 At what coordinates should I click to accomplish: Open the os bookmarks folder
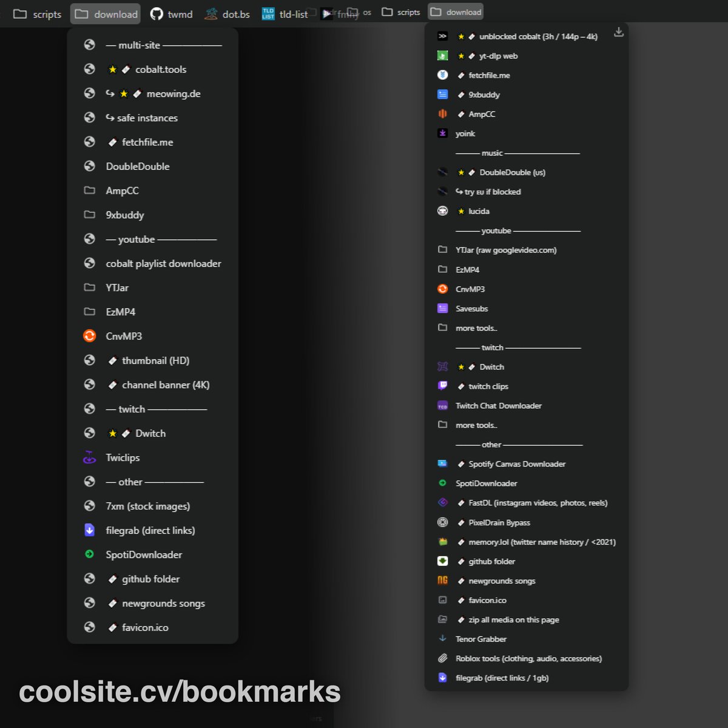click(360, 12)
